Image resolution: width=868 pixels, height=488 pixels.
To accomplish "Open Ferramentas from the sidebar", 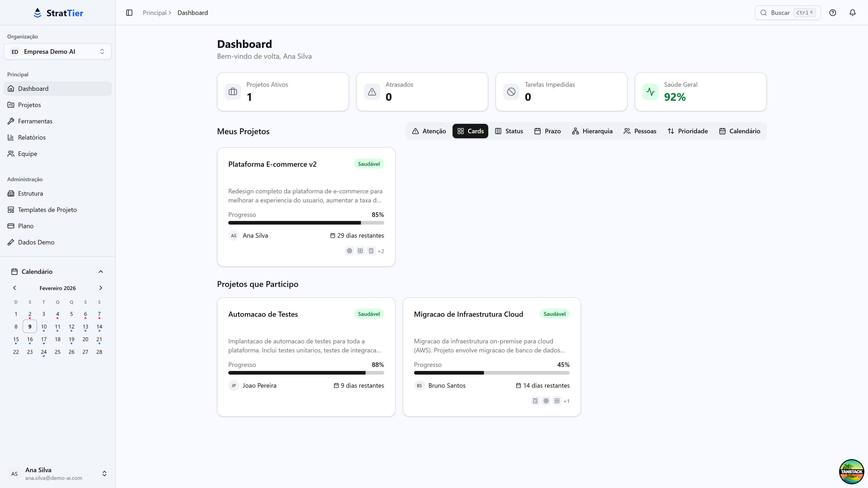I will pos(35,121).
